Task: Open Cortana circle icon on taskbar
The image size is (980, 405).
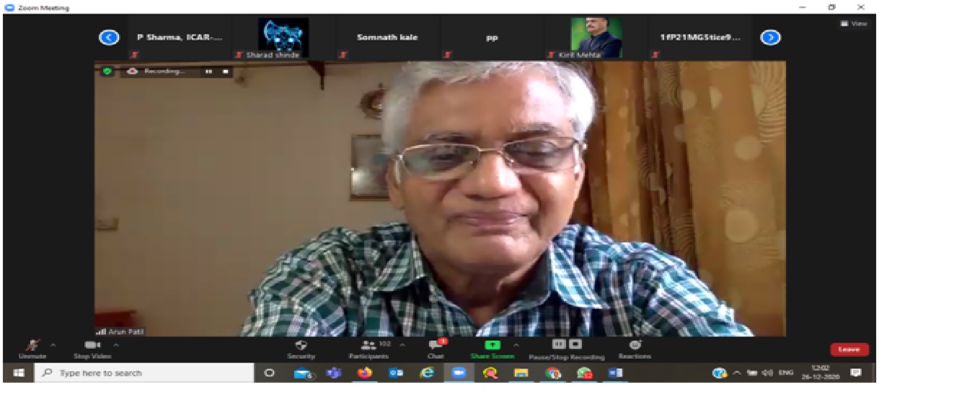Action: click(270, 373)
